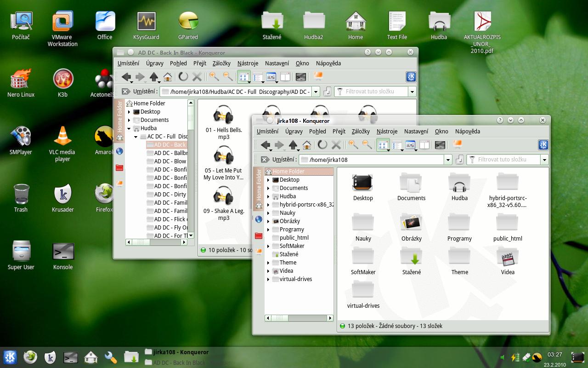Open Nastavení menu in jirka108 window
The width and height of the screenshot is (588, 368).
point(416,131)
